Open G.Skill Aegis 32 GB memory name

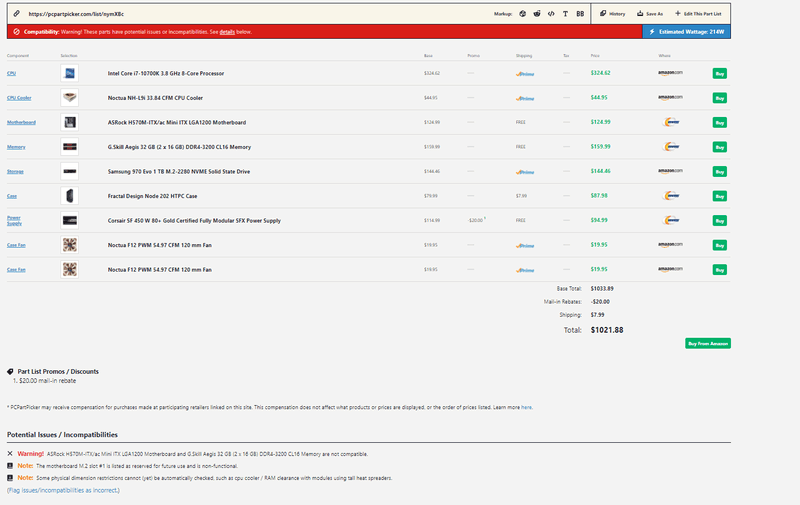pos(179,147)
